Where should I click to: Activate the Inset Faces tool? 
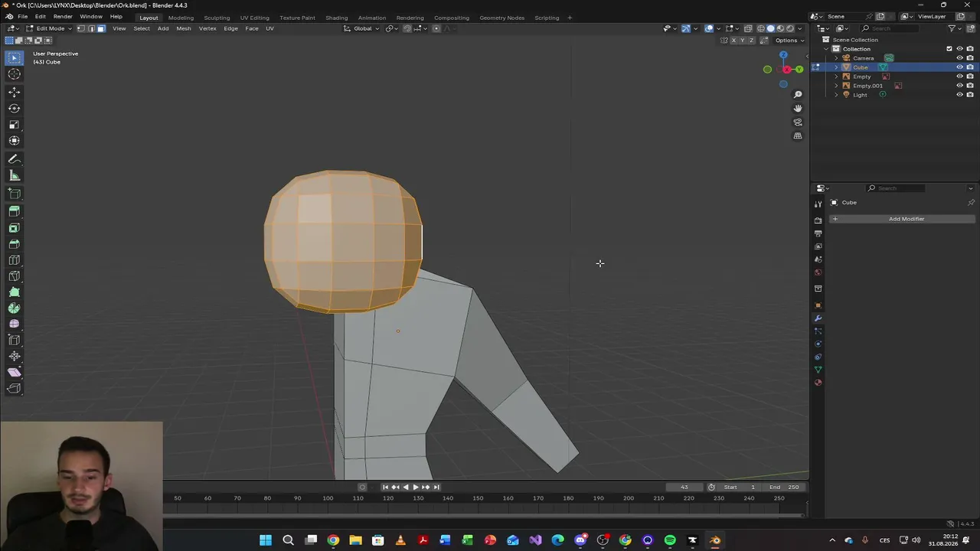15,227
